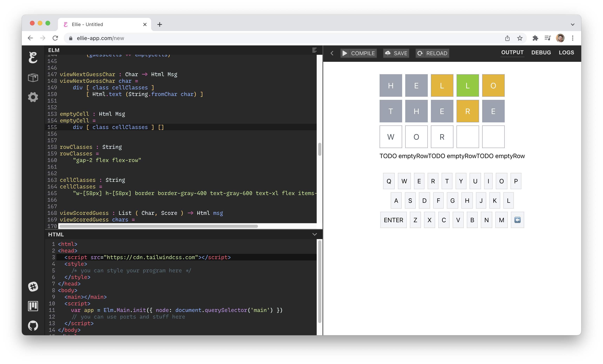Viewport: 603px width, 364px height.
Task: Close the Ellie - Untitled browser tab
Action: pyautogui.click(x=145, y=24)
